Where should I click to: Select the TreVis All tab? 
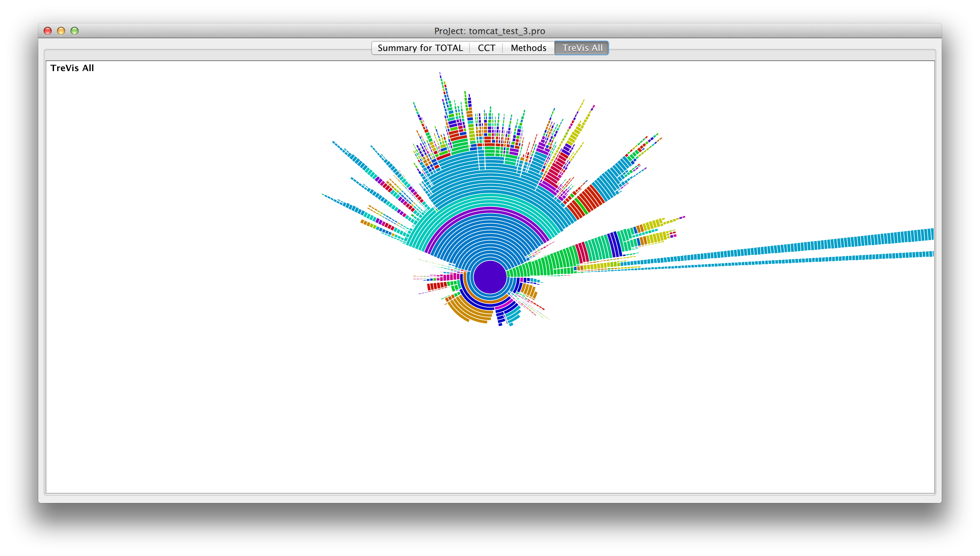click(582, 48)
